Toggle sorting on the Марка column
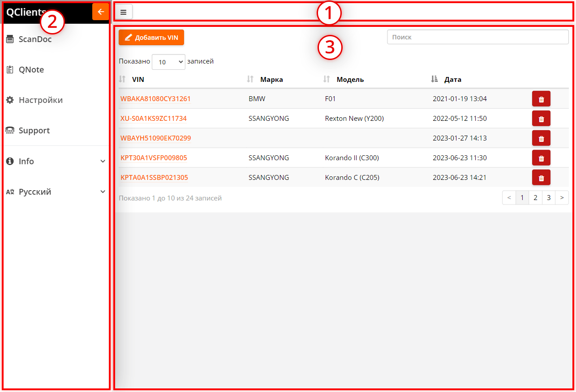 [x=250, y=79]
